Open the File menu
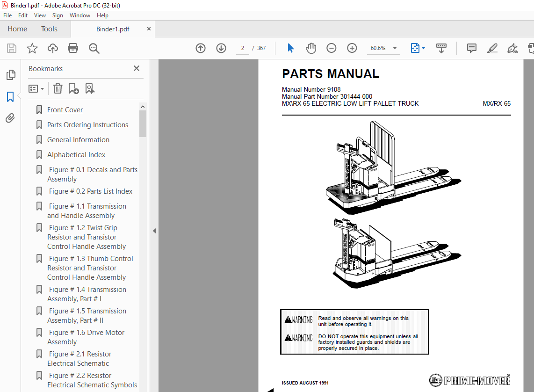Viewport: 534px width, 392px height. pyautogui.click(x=7, y=15)
